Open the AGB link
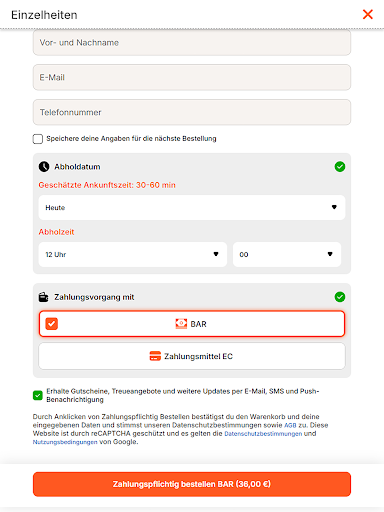This screenshot has height=512, width=384. click(x=290, y=425)
